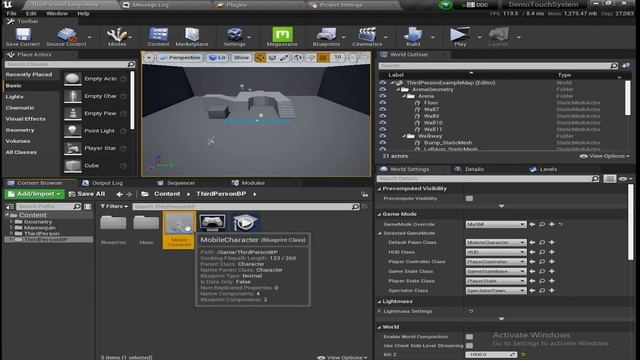Select the MobileCharacter blueprint asset
The height and width of the screenshot is (360, 640).
(179, 229)
